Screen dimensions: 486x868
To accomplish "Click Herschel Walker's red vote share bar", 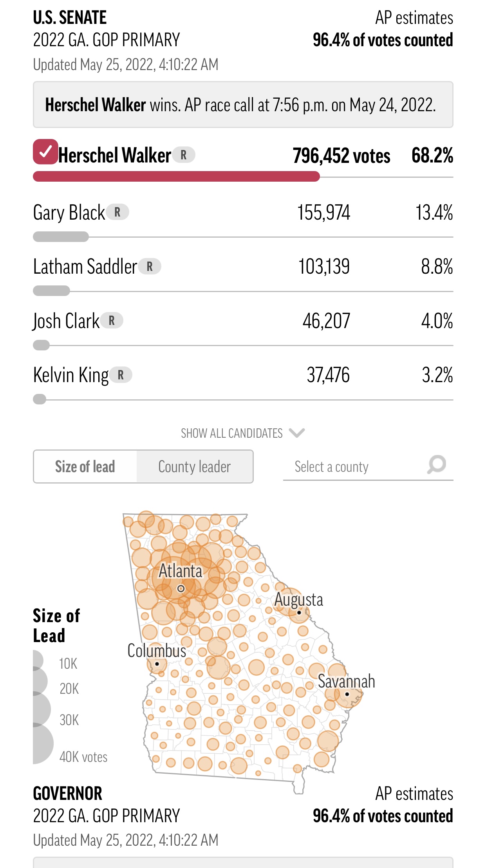I will click(x=176, y=177).
